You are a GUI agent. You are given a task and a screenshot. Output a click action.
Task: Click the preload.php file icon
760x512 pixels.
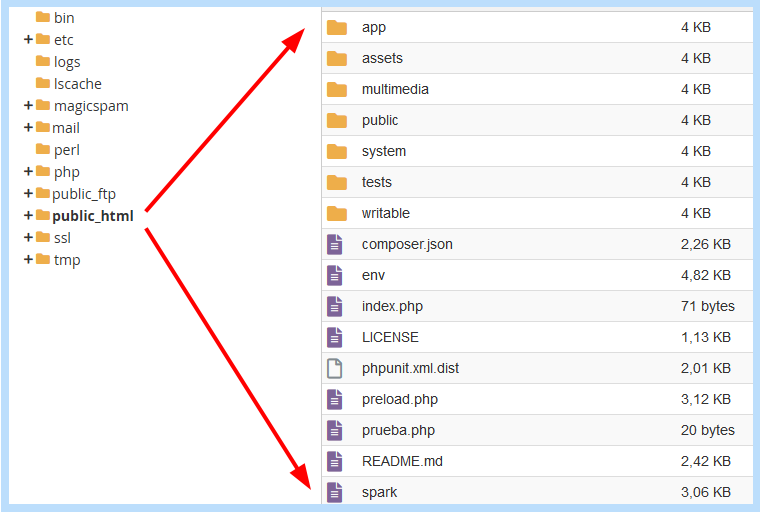tap(334, 400)
